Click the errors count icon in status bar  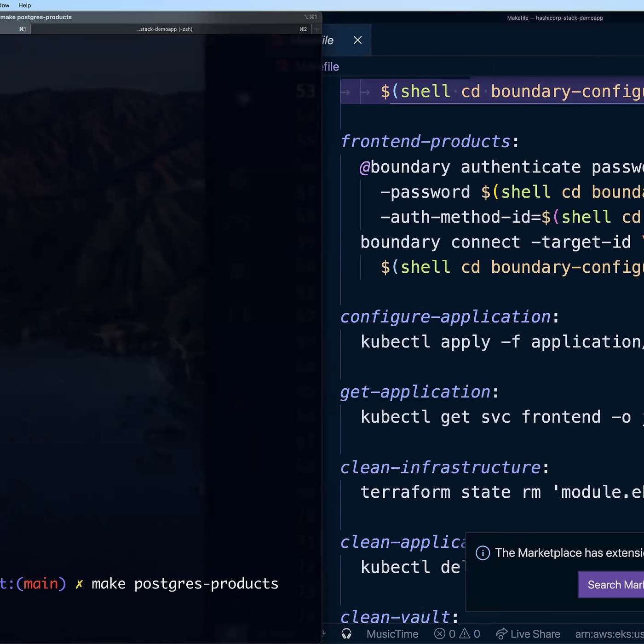click(x=440, y=634)
